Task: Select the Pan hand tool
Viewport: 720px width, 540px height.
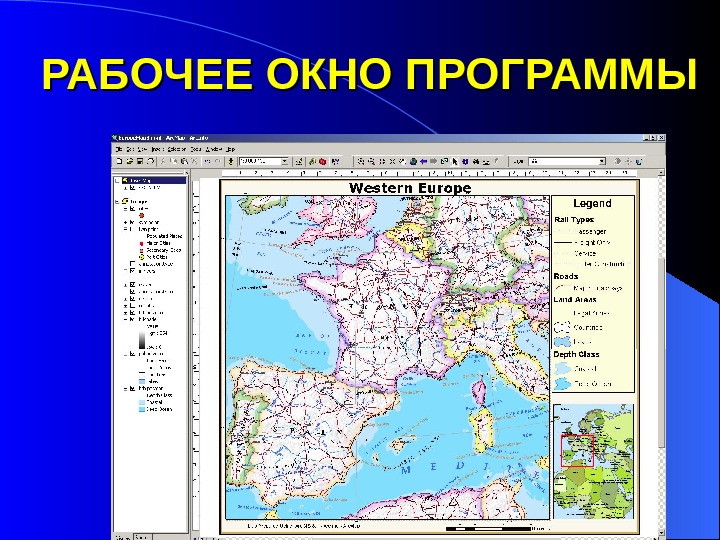Action: tap(402, 161)
